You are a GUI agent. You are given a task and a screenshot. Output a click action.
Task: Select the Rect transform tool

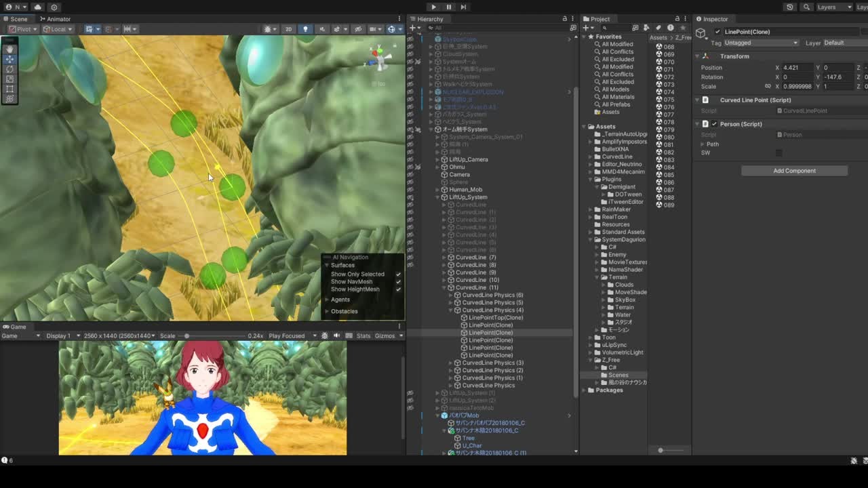[x=9, y=89]
